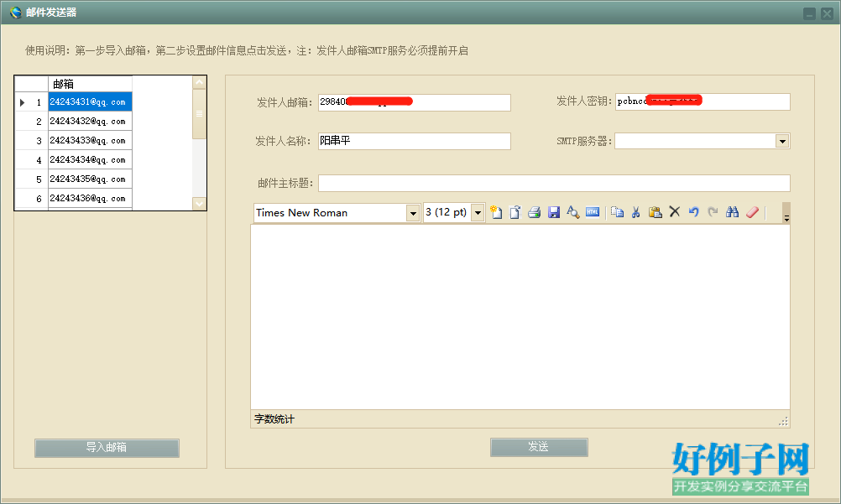
Task: Click the 发件人名称 field containing 阳串平
Action: pos(414,141)
